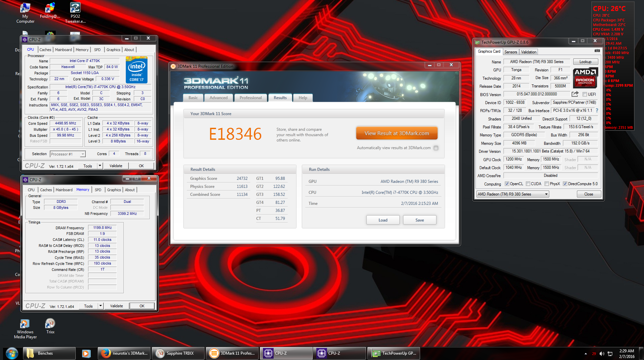Click Lookup button in GPU-Z
The image size is (644, 360).
(585, 62)
